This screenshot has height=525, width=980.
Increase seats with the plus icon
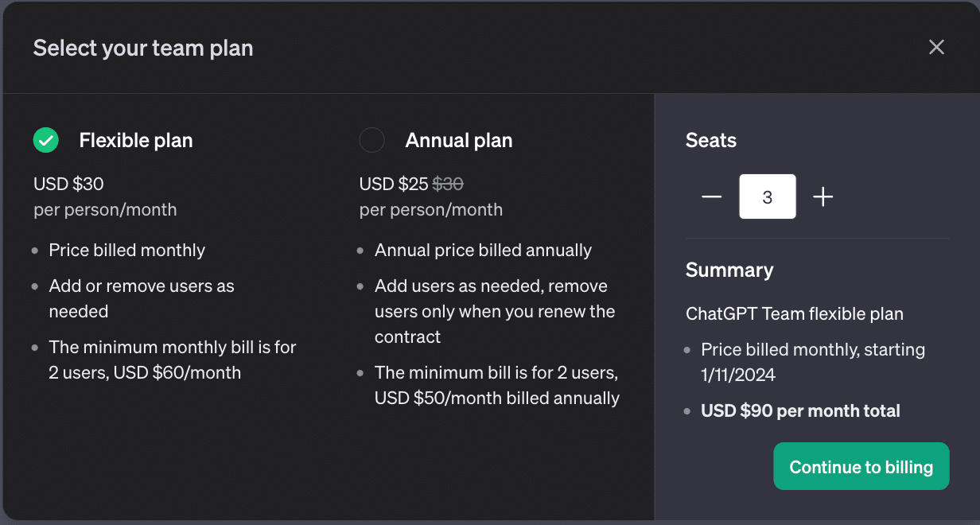click(x=823, y=196)
